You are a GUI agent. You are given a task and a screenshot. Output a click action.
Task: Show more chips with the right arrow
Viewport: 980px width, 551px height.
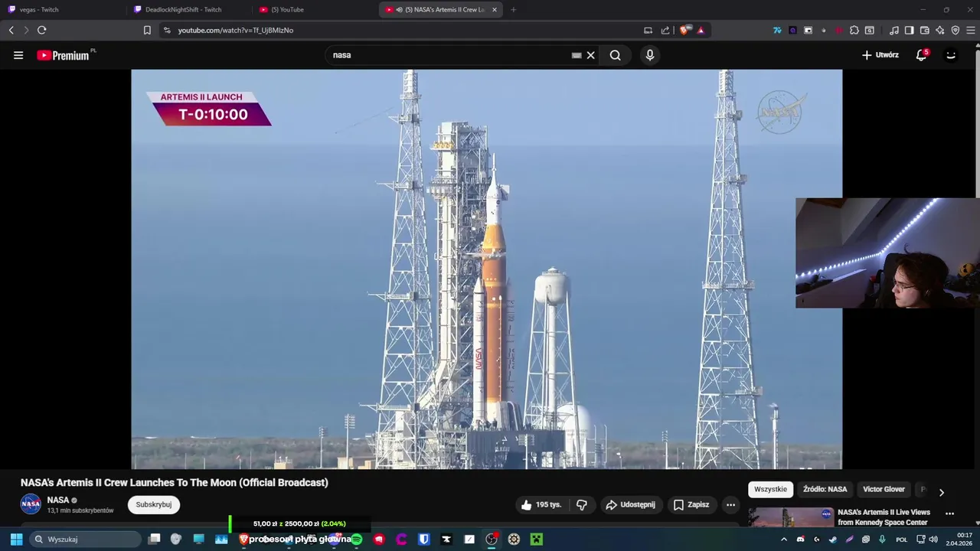(x=942, y=492)
